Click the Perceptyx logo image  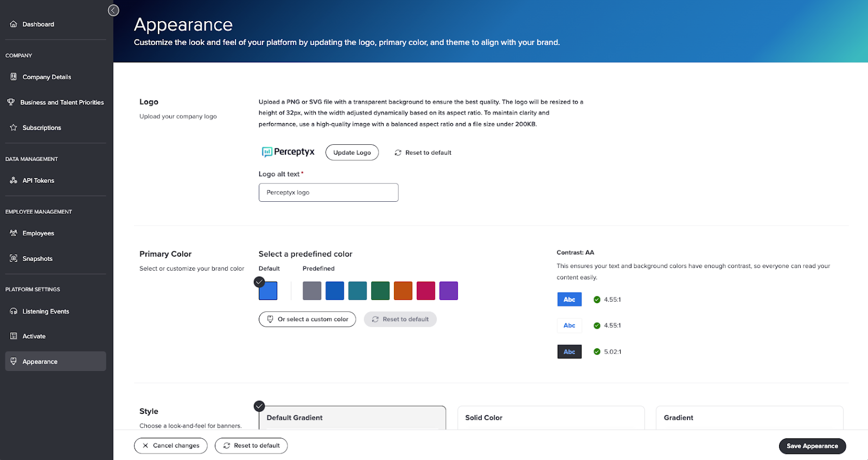point(288,152)
